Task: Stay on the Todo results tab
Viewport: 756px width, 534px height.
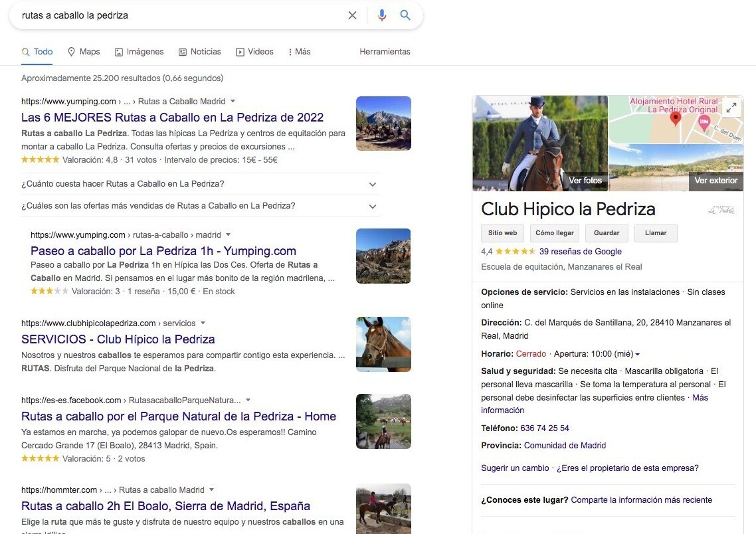Action: tap(37, 52)
